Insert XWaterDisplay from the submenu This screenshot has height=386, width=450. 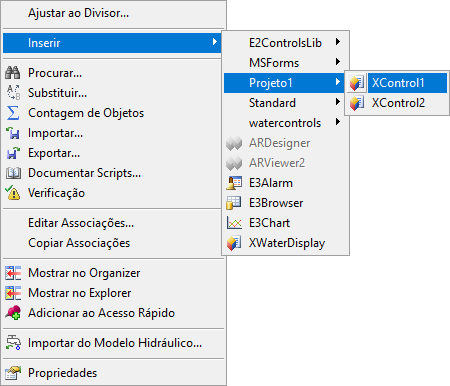[286, 243]
